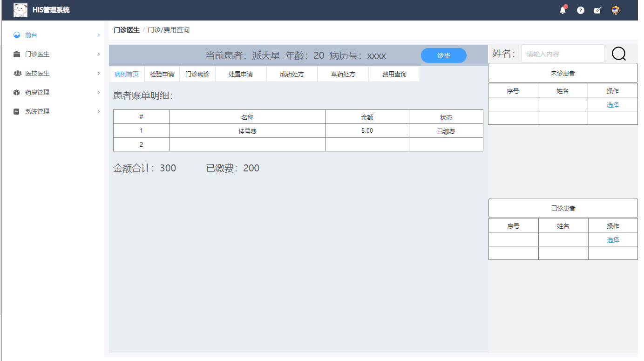Screen dimensions: 644x361
Task: Click the 已诊患者 panel header
Action: [x=563, y=208]
